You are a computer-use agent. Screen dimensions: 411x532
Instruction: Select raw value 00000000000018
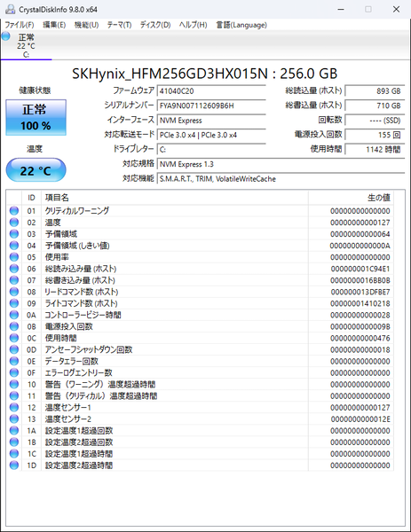360,350
